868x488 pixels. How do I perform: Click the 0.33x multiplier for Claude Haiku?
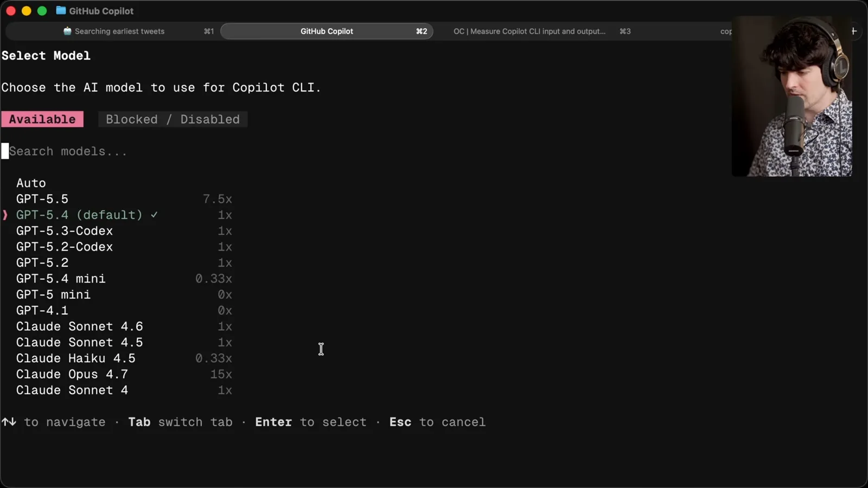point(214,358)
